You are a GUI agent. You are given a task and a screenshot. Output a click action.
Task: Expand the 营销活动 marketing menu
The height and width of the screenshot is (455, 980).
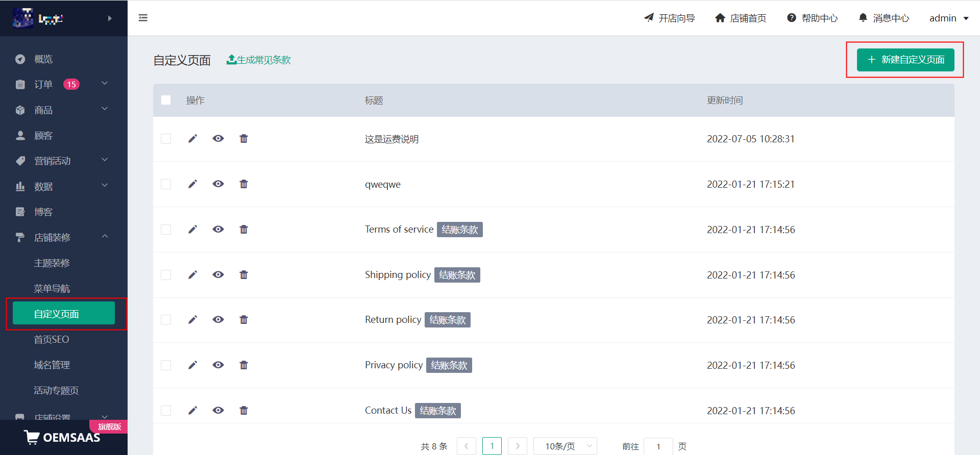click(64, 161)
